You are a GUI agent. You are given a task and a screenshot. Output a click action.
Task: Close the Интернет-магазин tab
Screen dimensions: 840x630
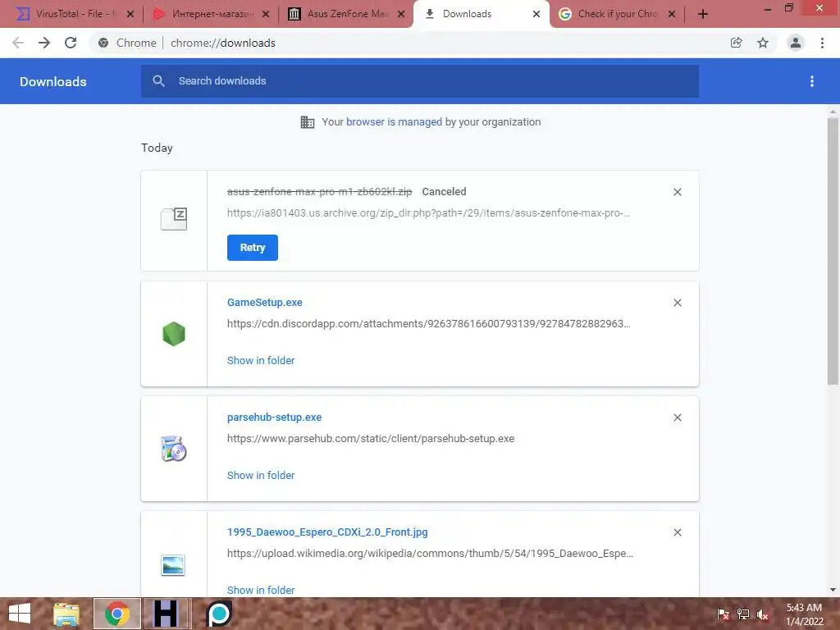click(x=266, y=15)
